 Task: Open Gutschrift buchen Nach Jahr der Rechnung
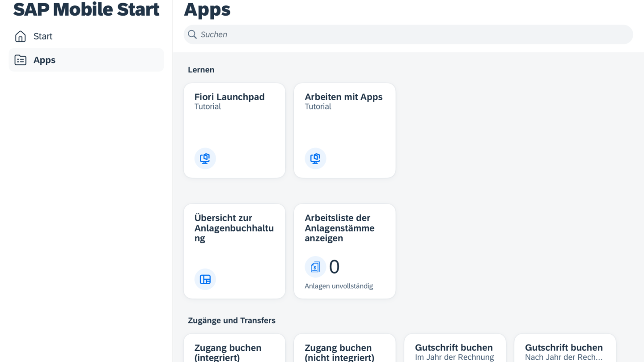(564, 351)
